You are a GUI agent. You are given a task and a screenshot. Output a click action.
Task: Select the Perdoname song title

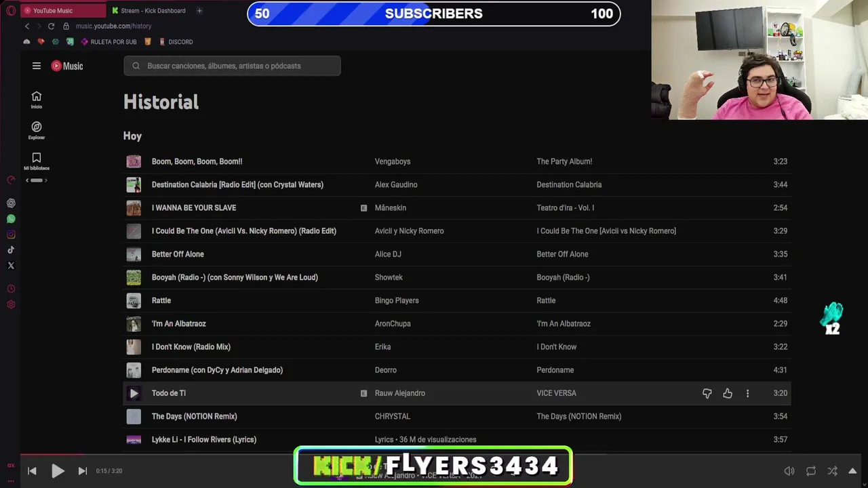pyautogui.click(x=217, y=370)
